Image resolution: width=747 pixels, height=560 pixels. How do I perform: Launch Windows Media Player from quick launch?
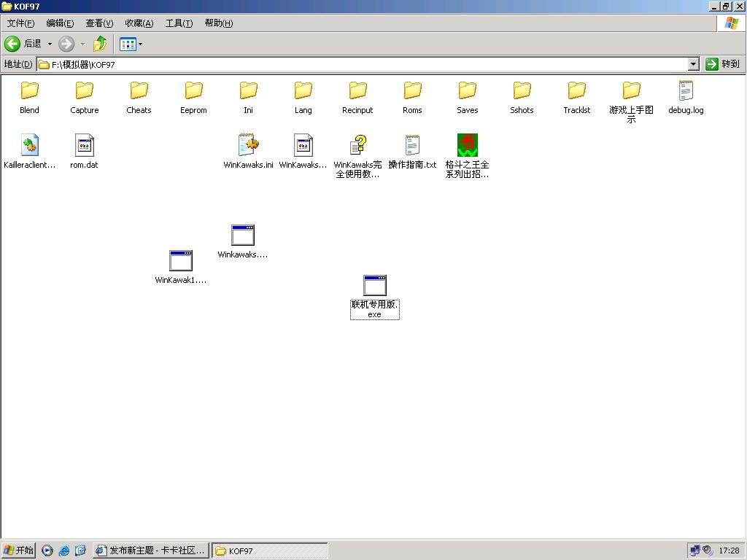pos(47,551)
